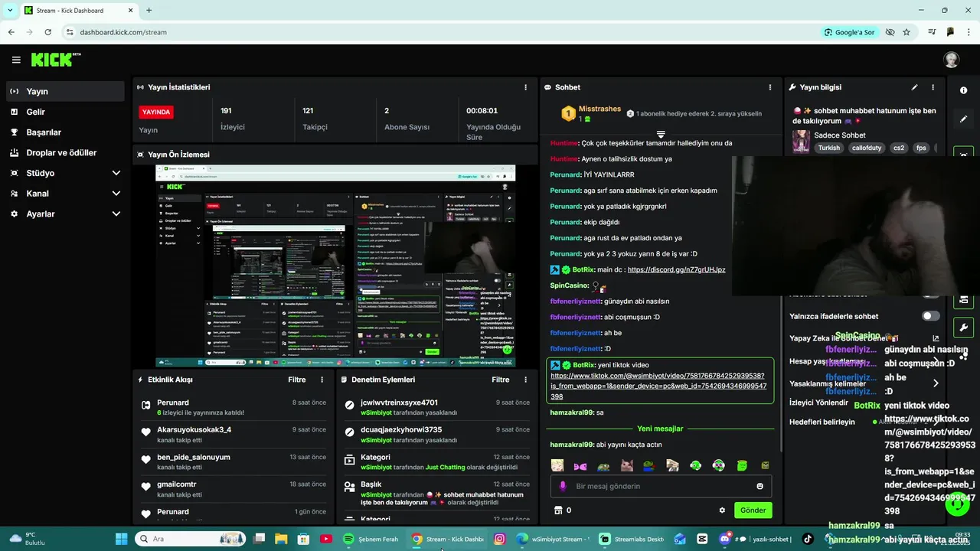Viewport: 980px width, 551px height.
Task: Open Yayın İstatistikleri panel options menu
Action: click(525, 87)
